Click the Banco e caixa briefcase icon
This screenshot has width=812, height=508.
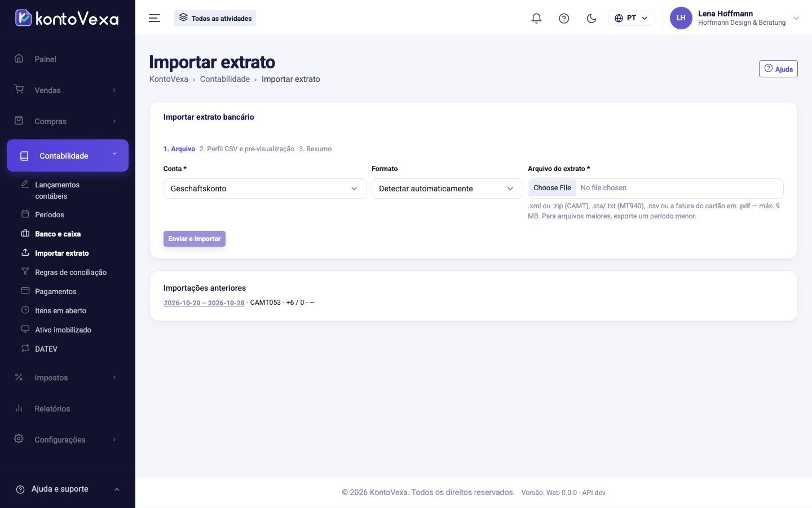click(25, 233)
